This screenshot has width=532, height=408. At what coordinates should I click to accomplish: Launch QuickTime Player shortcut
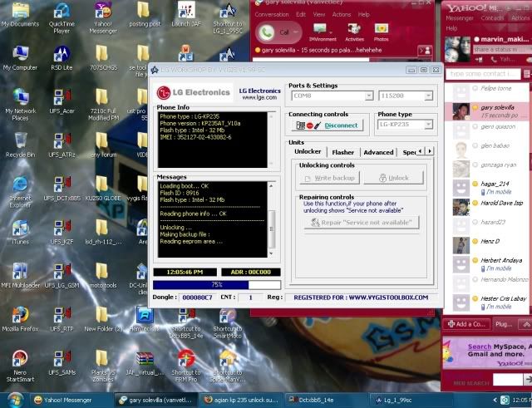point(62,17)
